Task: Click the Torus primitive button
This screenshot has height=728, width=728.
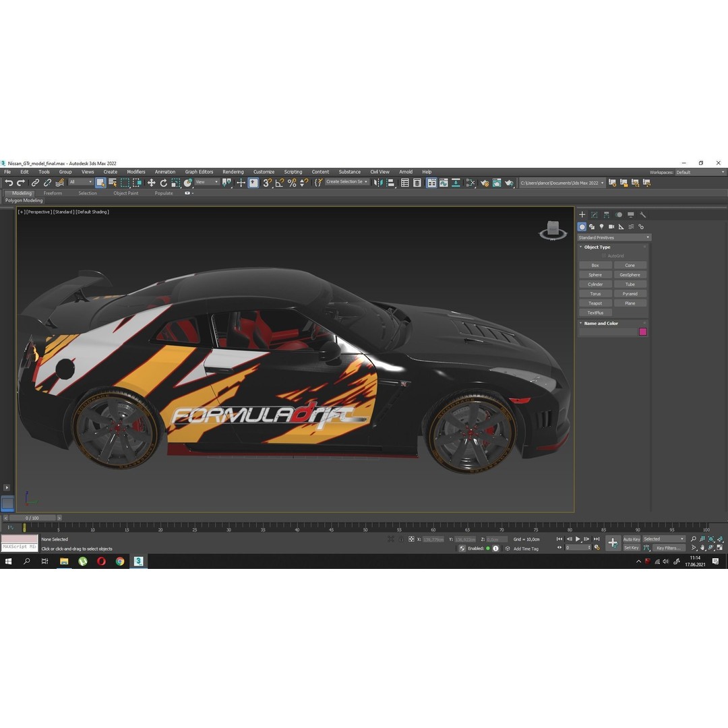Action: pyautogui.click(x=595, y=294)
